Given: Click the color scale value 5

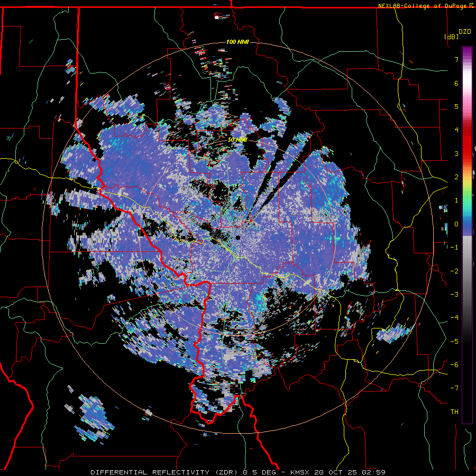Looking at the screenshot, I should 456,106.
